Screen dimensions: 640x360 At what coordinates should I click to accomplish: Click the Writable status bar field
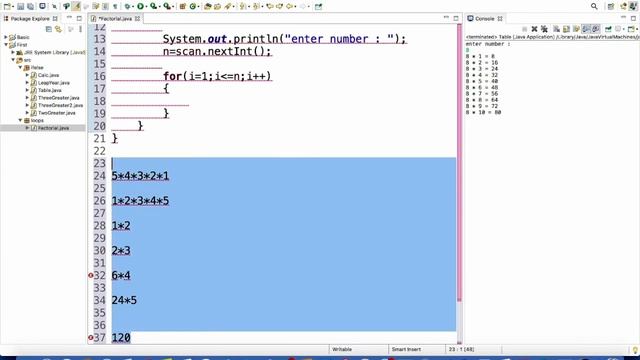click(x=342, y=349)
